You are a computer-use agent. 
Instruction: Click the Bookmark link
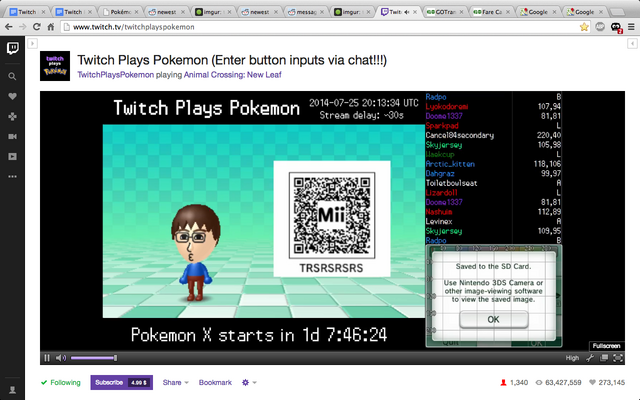coord(215,382)
